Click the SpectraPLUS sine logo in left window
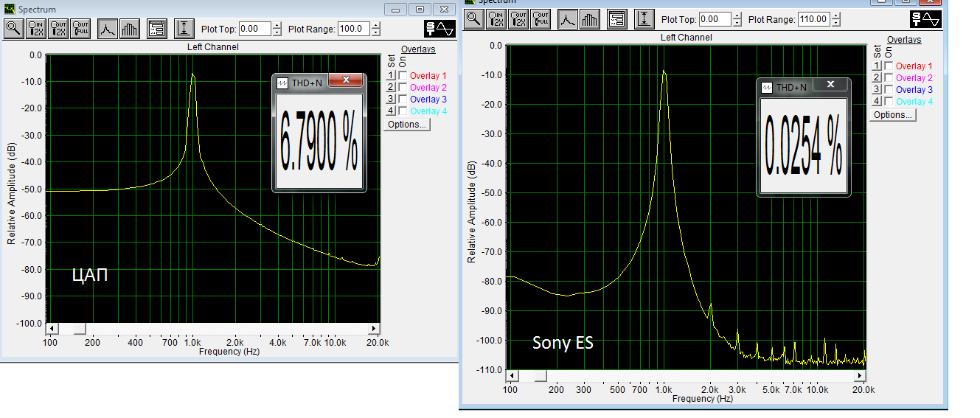This screenshot has height=418, width=980. coord(440,29)
